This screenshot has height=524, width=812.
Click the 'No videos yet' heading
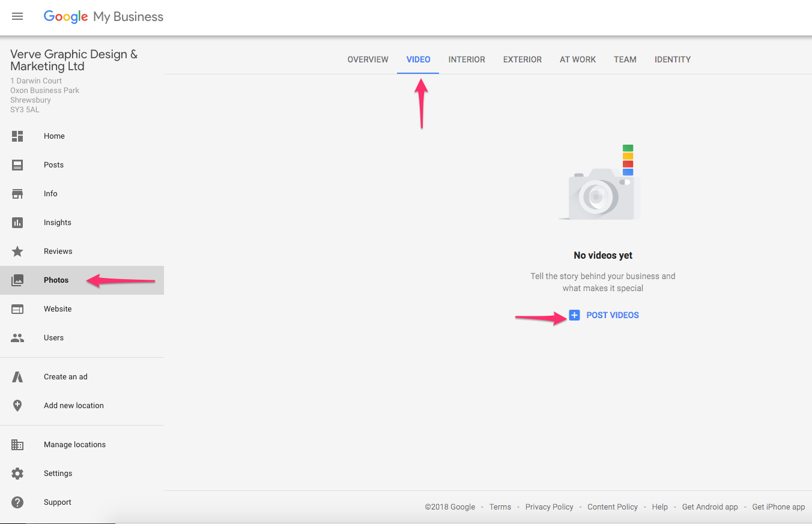[x=603, y=256]
